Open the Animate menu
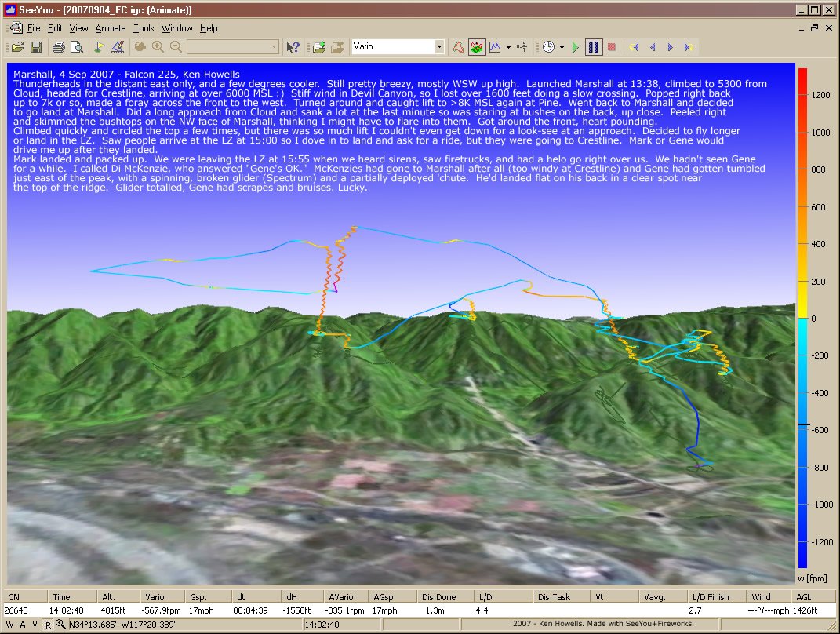This screenshot has height=634, width=840. (110, 28)
